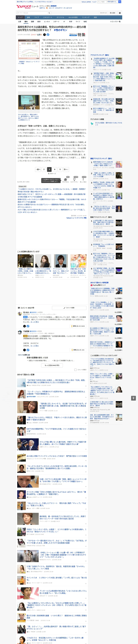Open the 有料 navigation tab

(95, 17)
